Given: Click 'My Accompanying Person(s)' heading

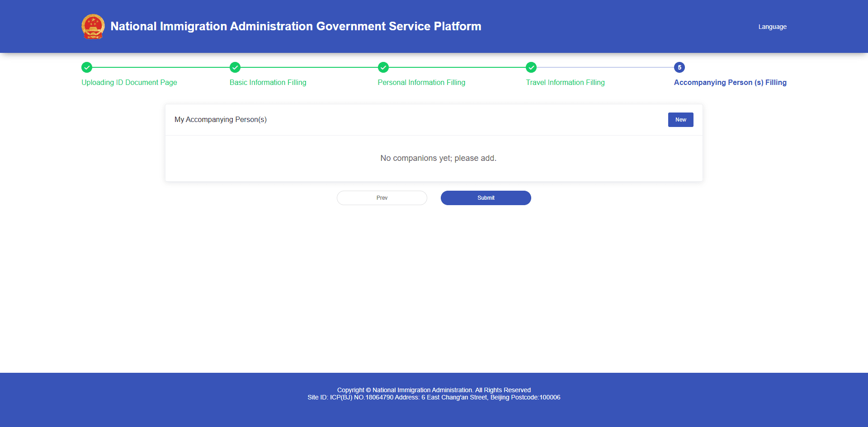Looking at the screenshot, I should click(x=221, y=120).
